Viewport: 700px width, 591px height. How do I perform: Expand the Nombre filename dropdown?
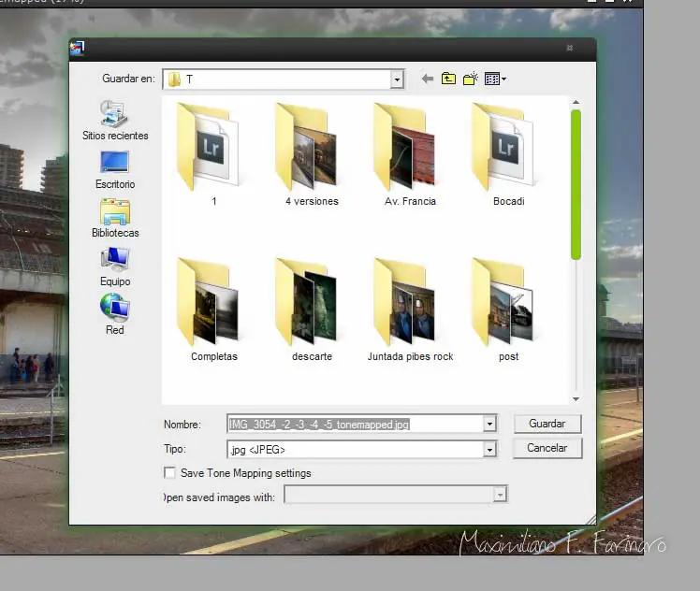click(489, 424)
